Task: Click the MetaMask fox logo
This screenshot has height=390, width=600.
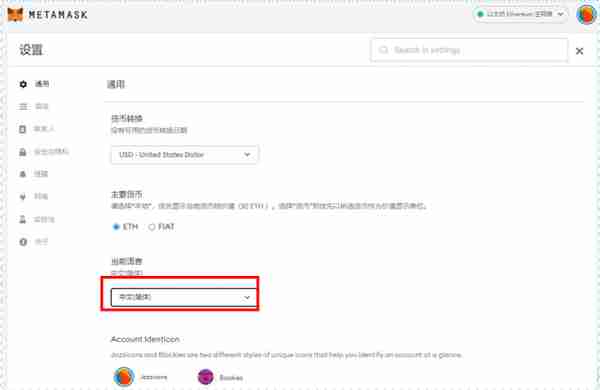Action: tap(15, 15)
